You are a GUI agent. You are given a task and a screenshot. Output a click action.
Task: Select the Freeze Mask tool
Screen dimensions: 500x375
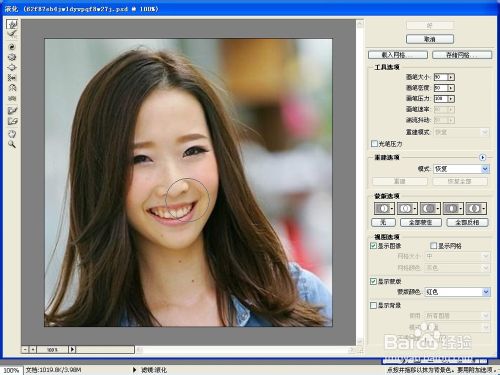click(12, 111)
